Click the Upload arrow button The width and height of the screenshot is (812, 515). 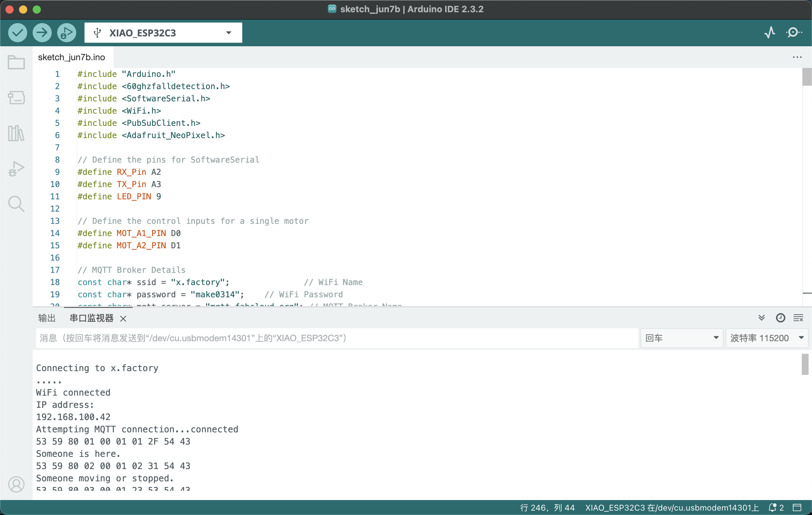[x=42, y=33]
